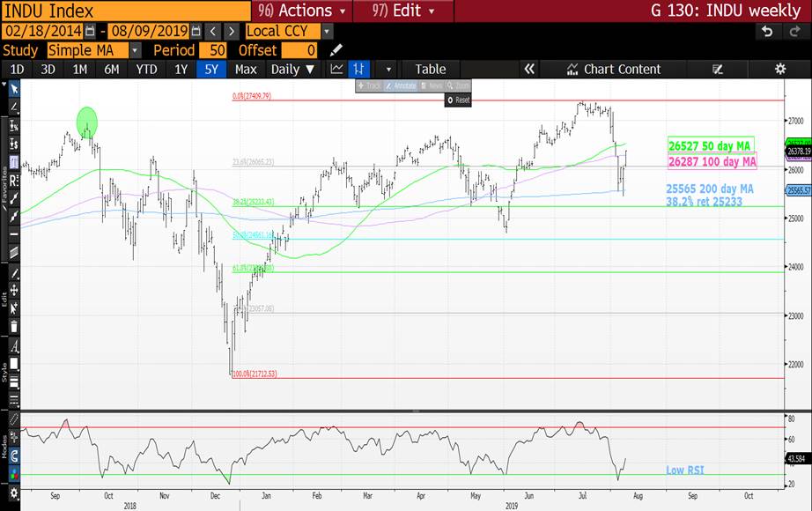
Task: Open the Edit menu
Action: pos(403,11)
